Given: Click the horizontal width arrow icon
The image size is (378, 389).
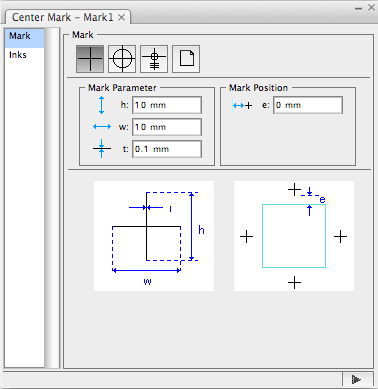Looking at the screenshot, I should 102,127.
